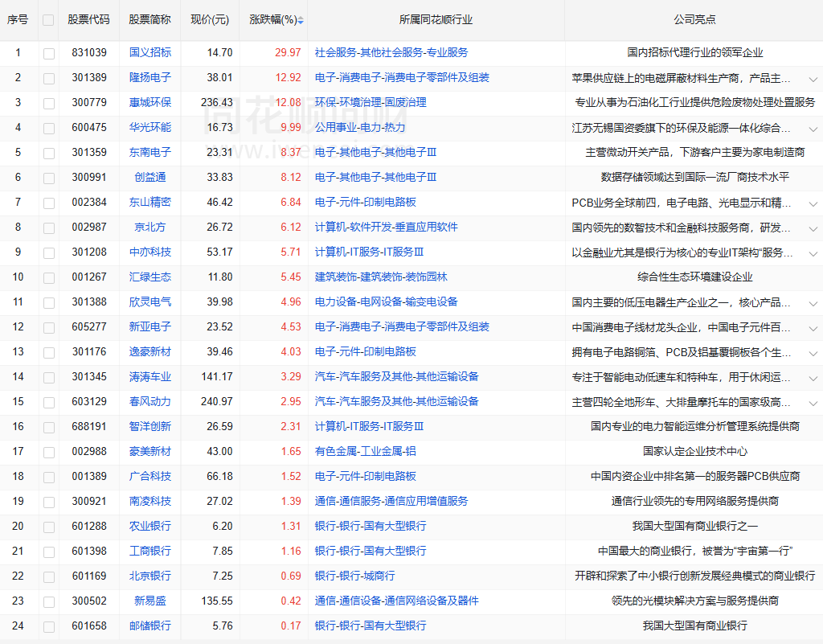Sort by the 涨跌幅(%) sort arrows
Image resolution: width=823 pixels, height=644 pixels.
point(301,20)
